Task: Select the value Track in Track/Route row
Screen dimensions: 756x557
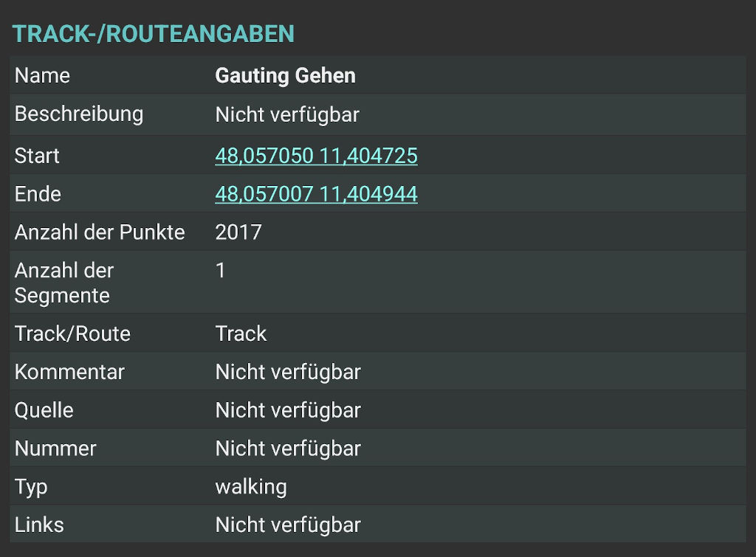Action: (241, 333)
